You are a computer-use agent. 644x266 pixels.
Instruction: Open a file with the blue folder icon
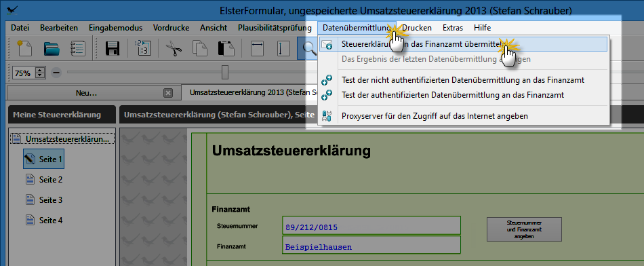click(x=52, y=48)
